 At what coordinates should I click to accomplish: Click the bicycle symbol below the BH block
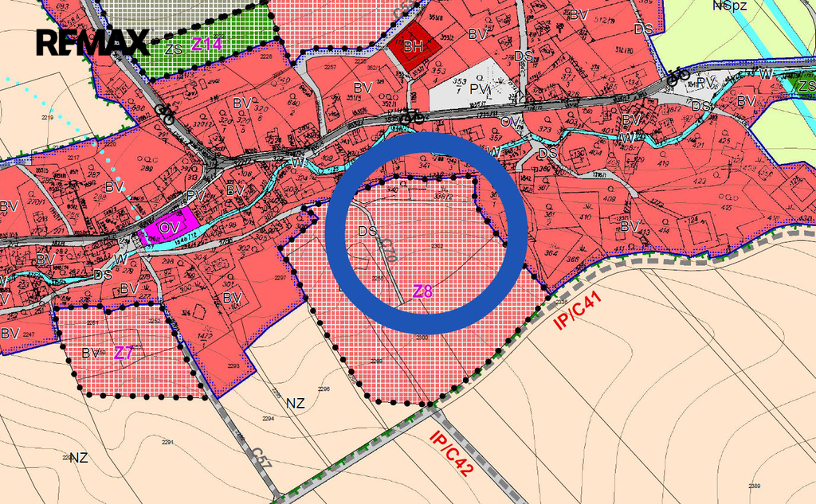click(411, 117)
